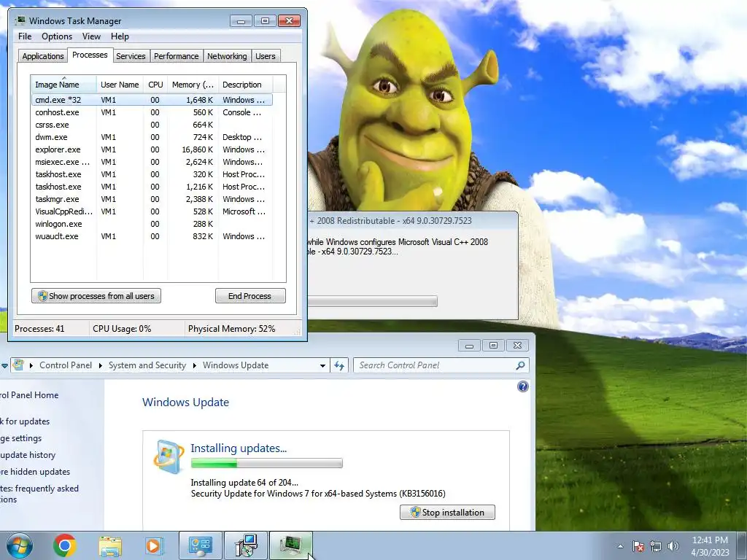Expand the breadcrumb arrow after System and Security
This screenshot has height=560, width=747.
[194, 366]
